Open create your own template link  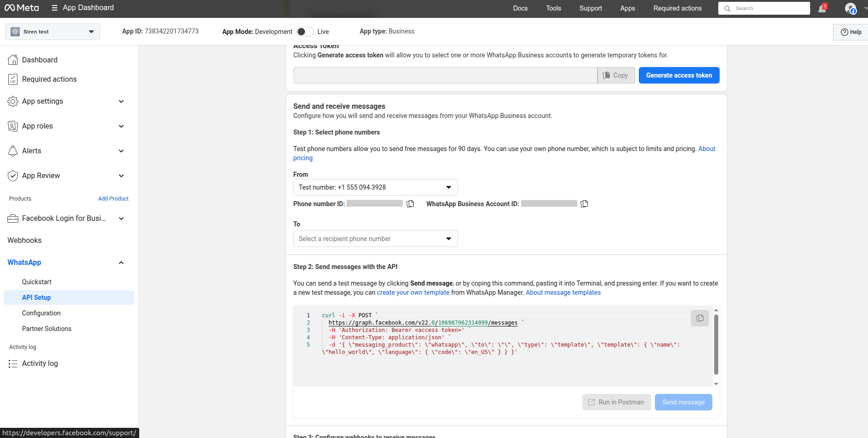413,292
